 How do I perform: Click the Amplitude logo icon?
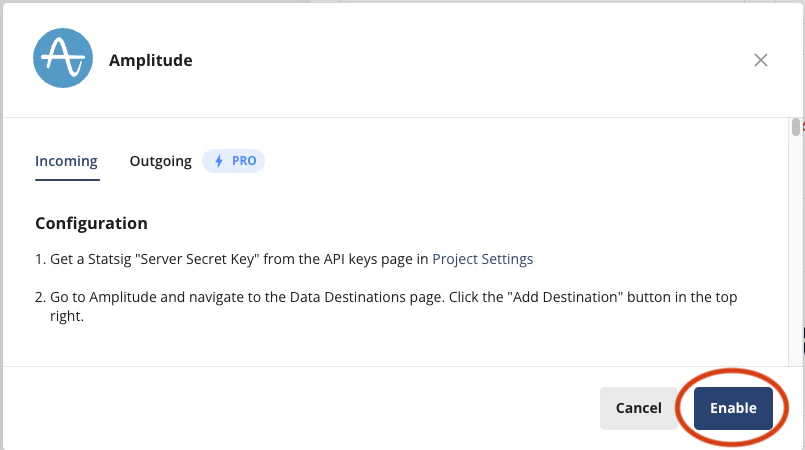pyautogui.click(x=63, y=58)
